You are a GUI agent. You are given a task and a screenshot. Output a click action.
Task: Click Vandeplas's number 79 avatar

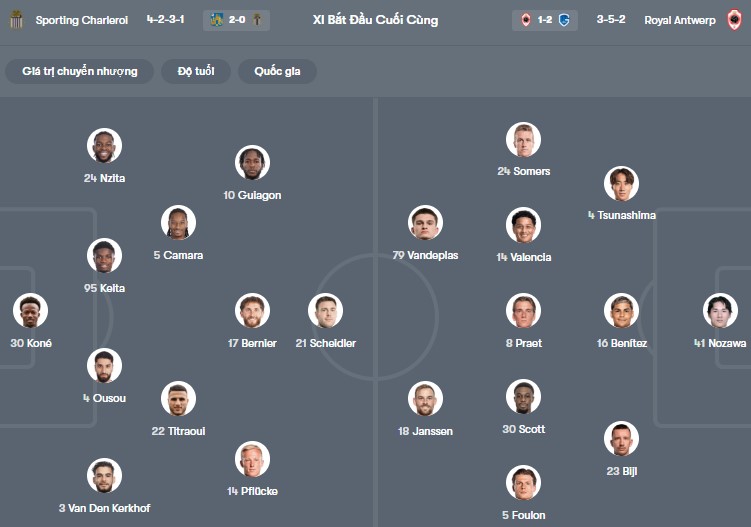pyautogui.click(x=425, y=223)
